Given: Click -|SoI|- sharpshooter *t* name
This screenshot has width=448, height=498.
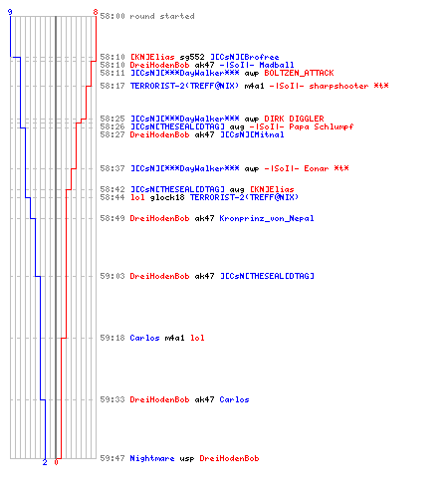Looking at the screenshot, I should (329, 86).
